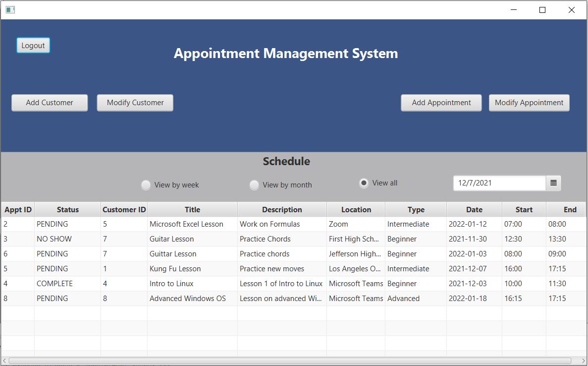Enable the View by week option
The image size is (588, 366).
click(x=146, y=184)
